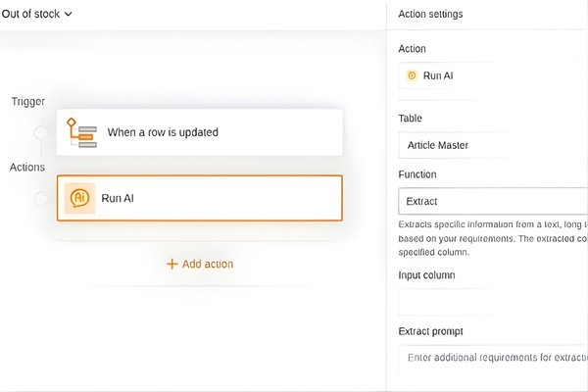The width and height of the screenshot is (588, 392).
Task: Select the Run AI action card
Action: [x=200, y=198]
